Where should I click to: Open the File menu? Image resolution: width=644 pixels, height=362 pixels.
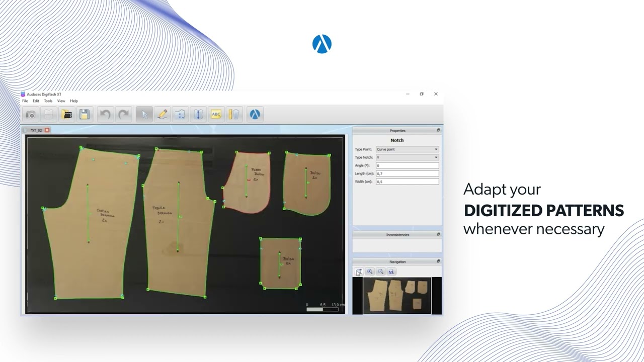click(25, 101)
